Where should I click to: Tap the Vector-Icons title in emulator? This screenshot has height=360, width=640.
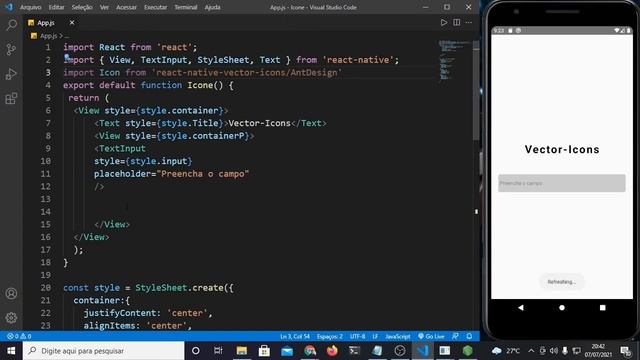click(x=562, y=149)
